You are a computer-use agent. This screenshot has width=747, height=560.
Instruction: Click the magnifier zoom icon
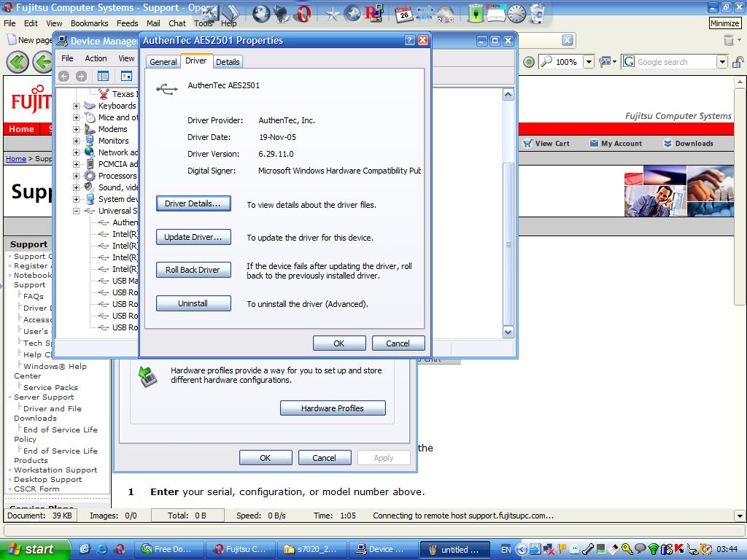(546, 61)
